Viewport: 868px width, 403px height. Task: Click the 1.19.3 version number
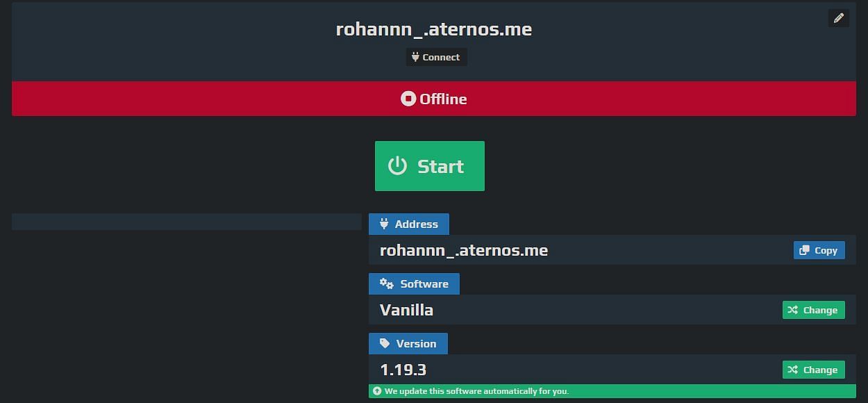point(403,370)
